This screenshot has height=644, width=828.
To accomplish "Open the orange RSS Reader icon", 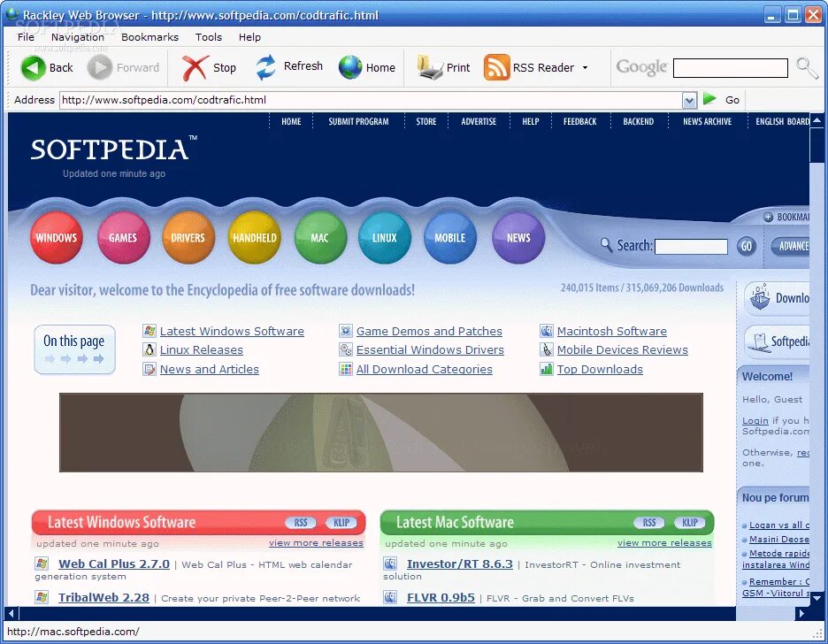I will [496, 67].
